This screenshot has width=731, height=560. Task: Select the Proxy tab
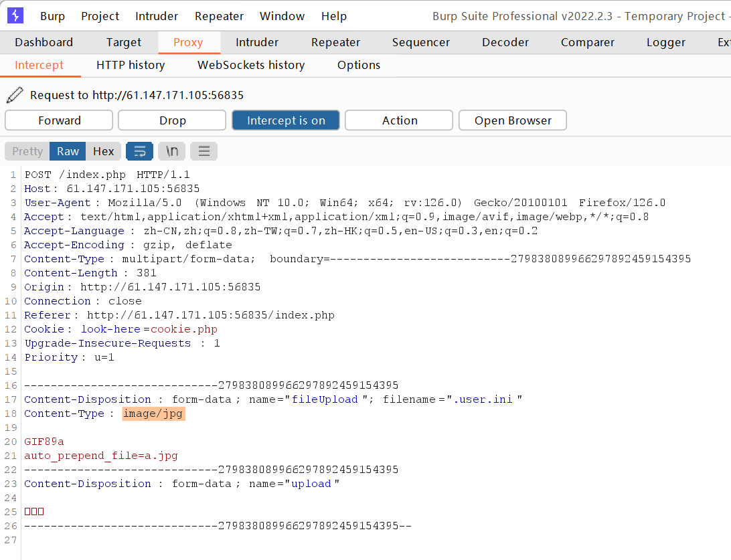click(x=188, y=42)
